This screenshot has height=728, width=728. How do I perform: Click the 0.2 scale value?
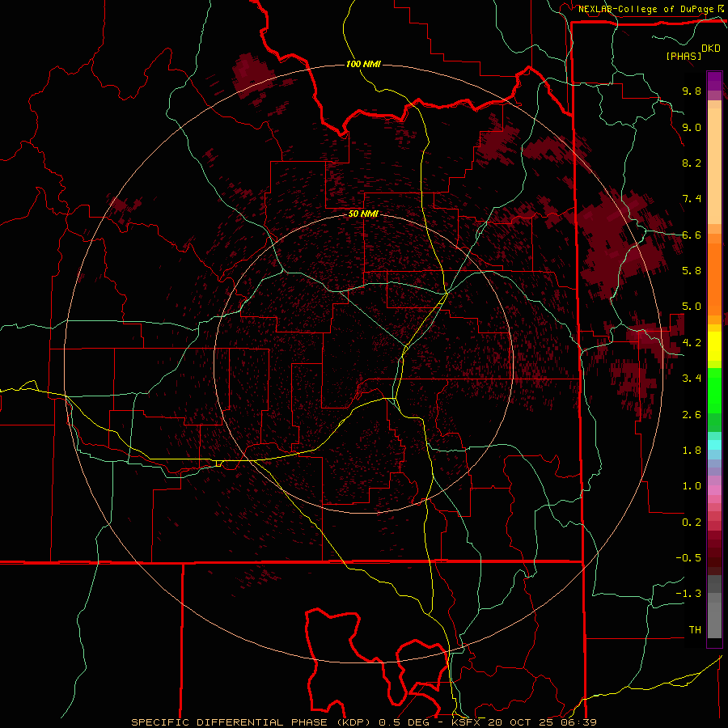pyautogui.click(x=692, y=523)
